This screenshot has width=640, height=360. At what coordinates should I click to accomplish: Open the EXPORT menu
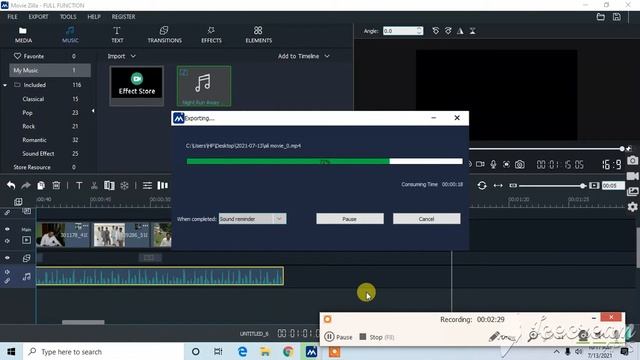click(38, 17)
